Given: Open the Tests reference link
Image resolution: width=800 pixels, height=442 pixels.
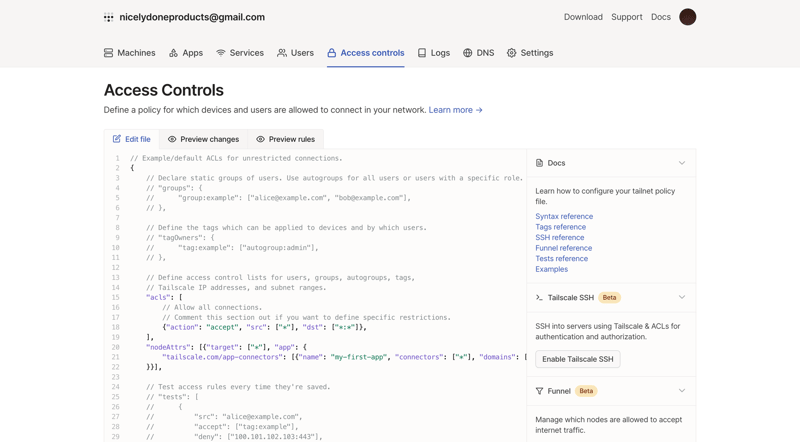Looking at the screenshot, I should point(561,258).
